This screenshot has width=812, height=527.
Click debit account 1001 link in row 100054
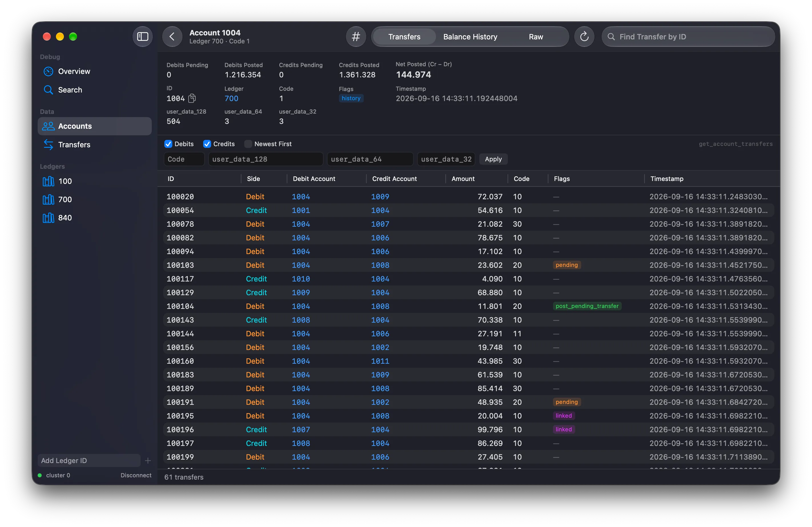click(300, 210)
